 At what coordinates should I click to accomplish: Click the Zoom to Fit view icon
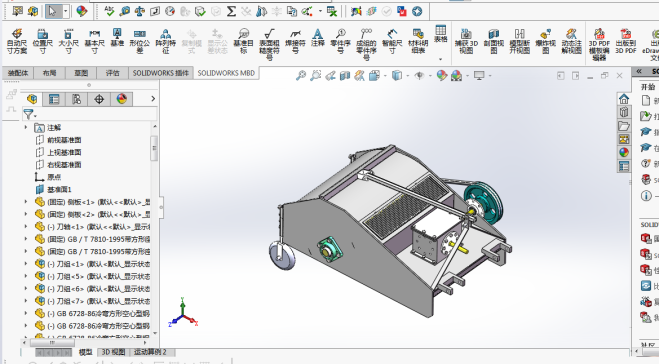coord(301,76)
